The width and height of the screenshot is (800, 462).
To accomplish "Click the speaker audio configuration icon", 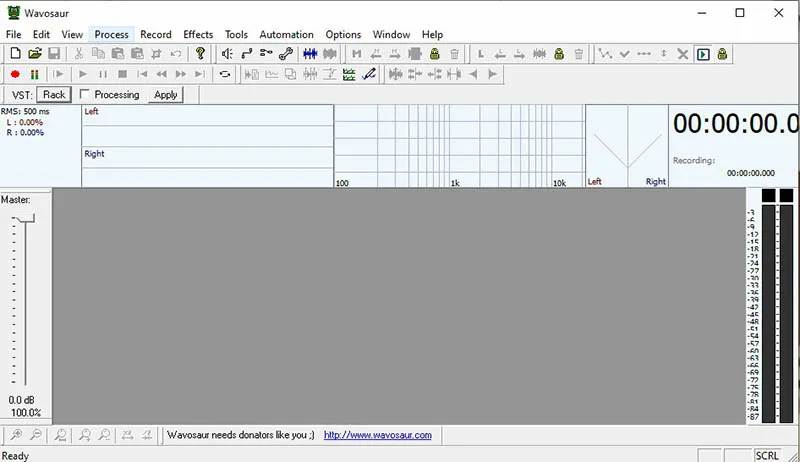I will pyautogui.click(x=227, y=54).
